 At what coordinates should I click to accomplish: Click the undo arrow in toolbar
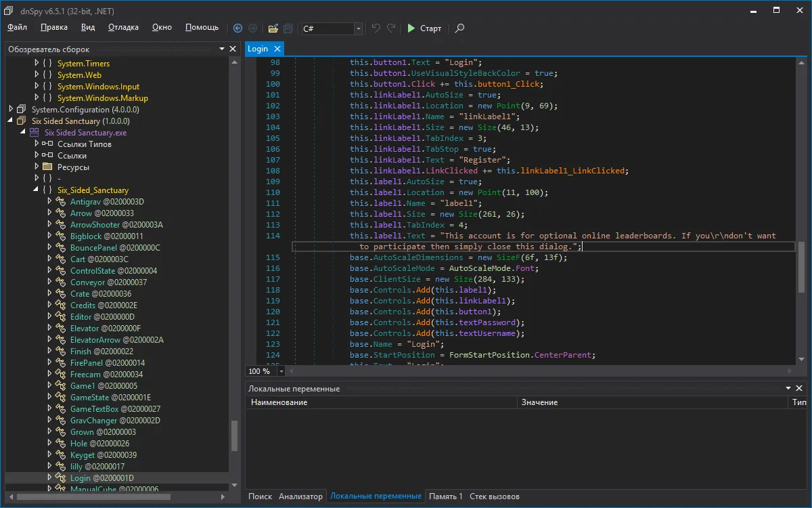[x=376, y=28]
